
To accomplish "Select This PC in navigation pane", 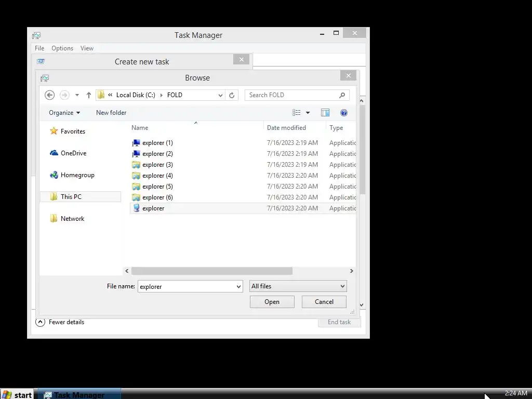I will [x=81, y=197].
